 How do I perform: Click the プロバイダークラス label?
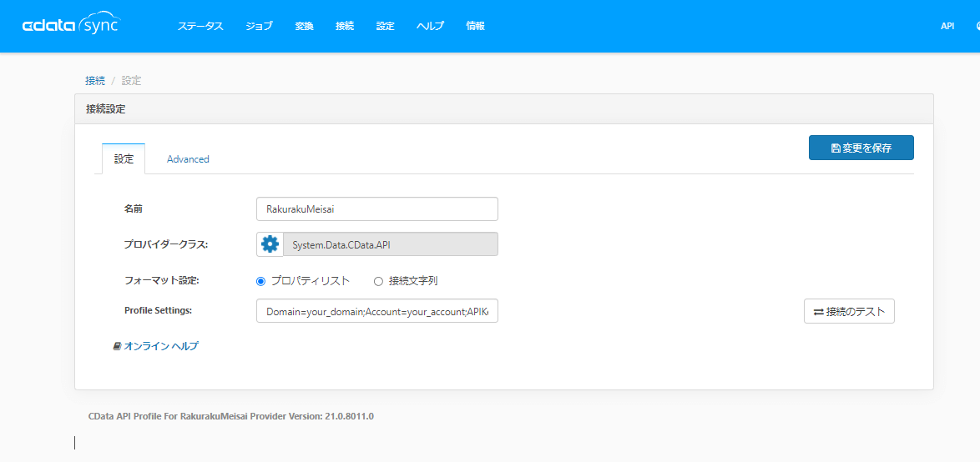165,244
